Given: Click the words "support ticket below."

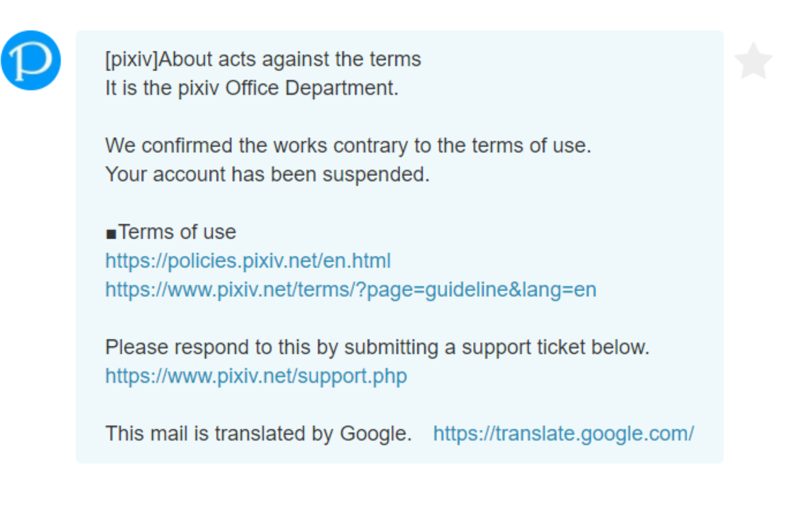Looking at the screenshot, I should pyautogui.click(x=555, y=347).
